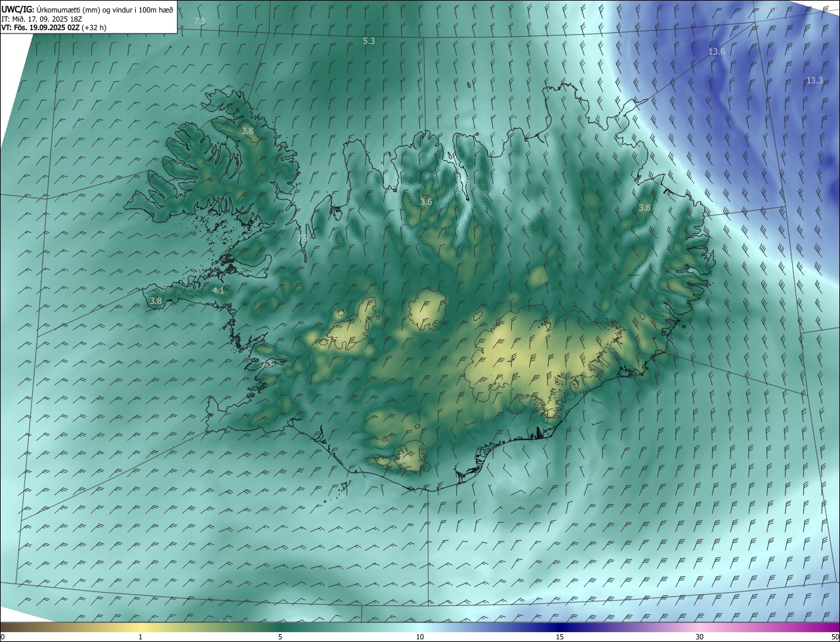This screenshot has width=840, height=642.
Task: Click the '15' tick label on the colour scale
Action: coord(560,637)
